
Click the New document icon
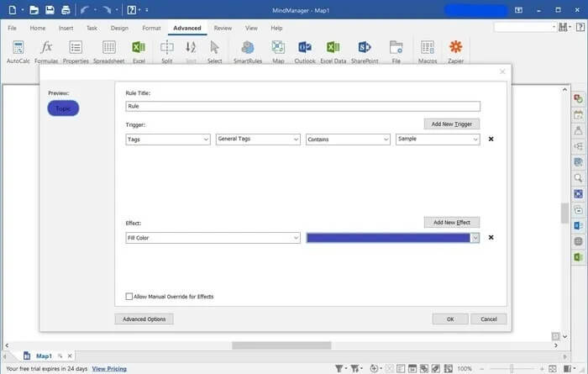click(13, 10)
